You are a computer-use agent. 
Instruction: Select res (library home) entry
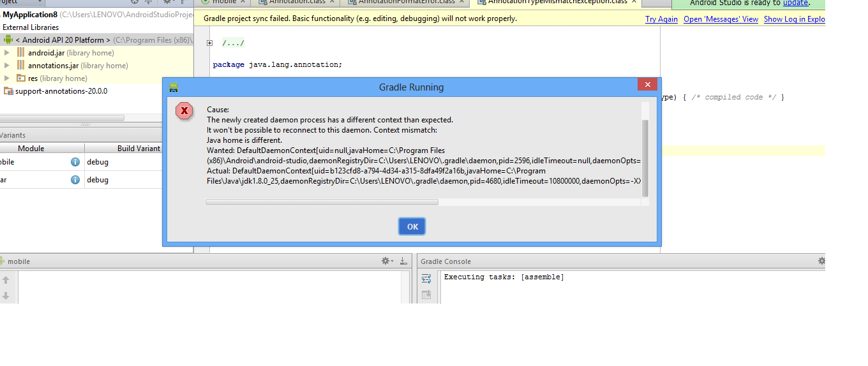57,78
